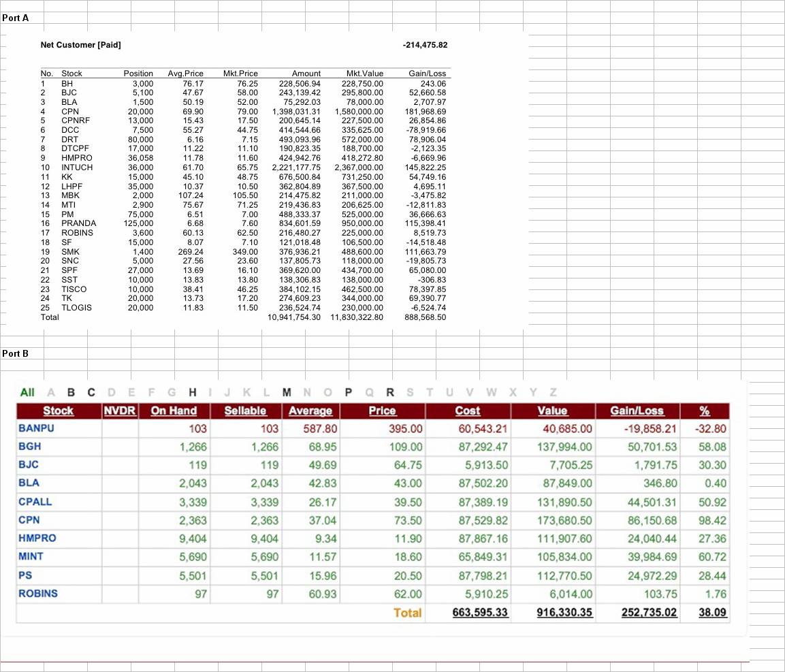This screenshot has height=672, width=785.
Task: Filter stocks by letter R
Action: 390,392
